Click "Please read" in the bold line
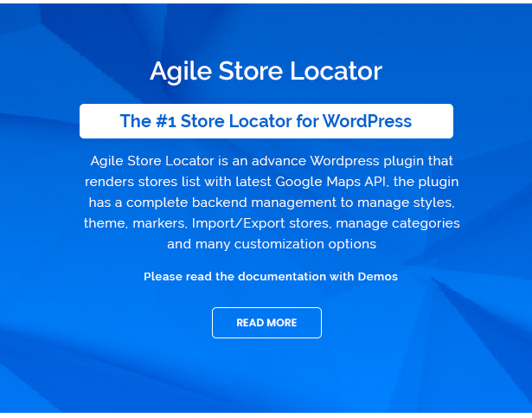This screenshot has height=418, width=532. [174, 277]
